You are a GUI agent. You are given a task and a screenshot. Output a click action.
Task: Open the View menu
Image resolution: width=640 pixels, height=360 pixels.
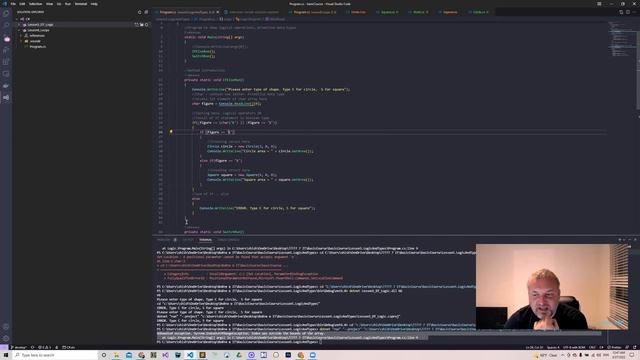[49, 4]
